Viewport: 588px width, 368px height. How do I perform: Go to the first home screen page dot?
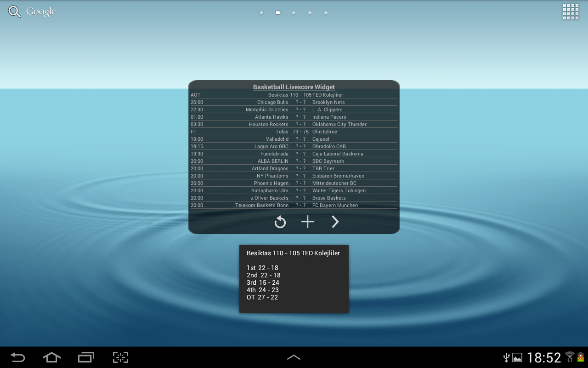click(x=261, y=13)
